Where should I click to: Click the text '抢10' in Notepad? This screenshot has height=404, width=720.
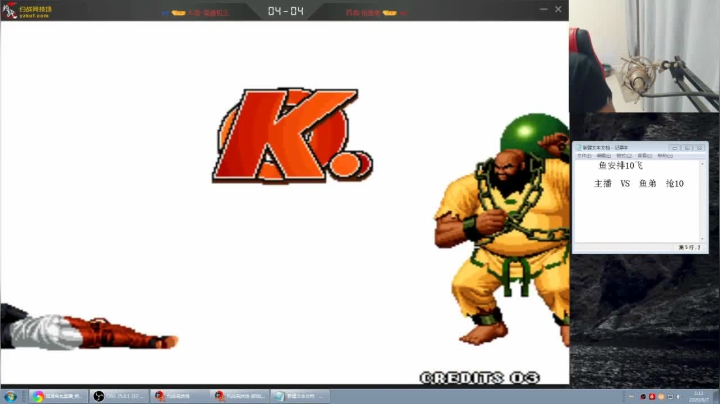tap(675, 184)
